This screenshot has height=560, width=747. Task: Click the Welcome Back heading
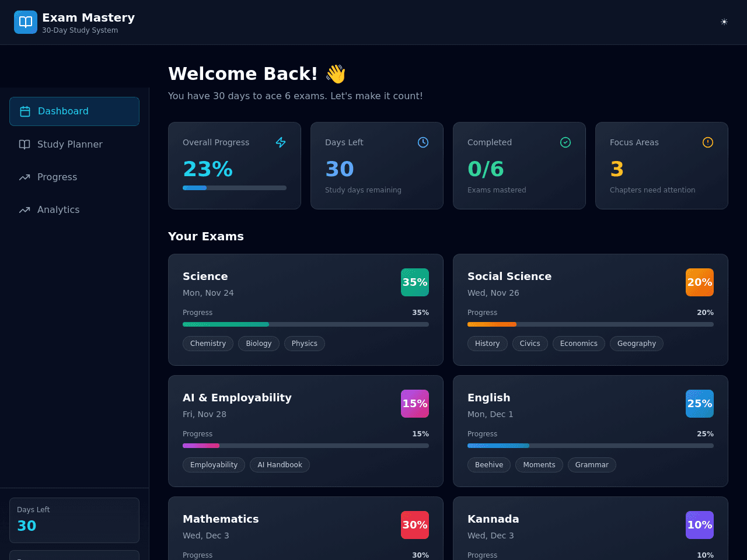[257, 74]
